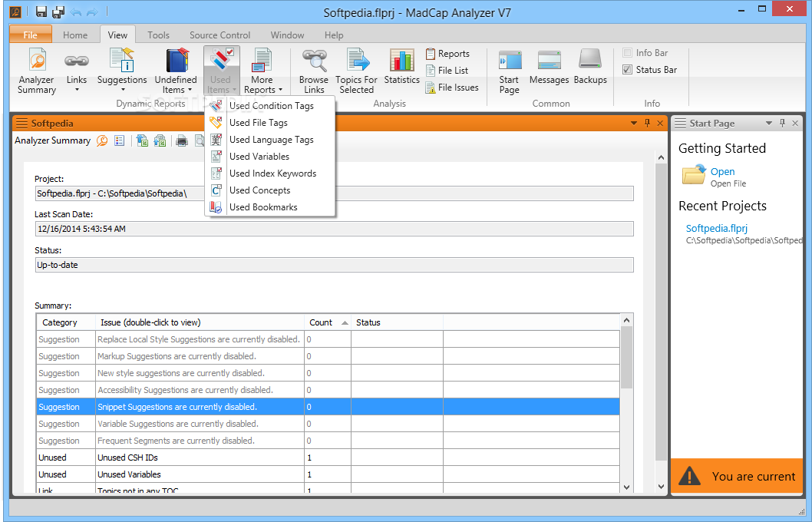This screenshot has width=812, height=522.
Task: Switch to the Source Control tab
Action: (x=220, y=35)
